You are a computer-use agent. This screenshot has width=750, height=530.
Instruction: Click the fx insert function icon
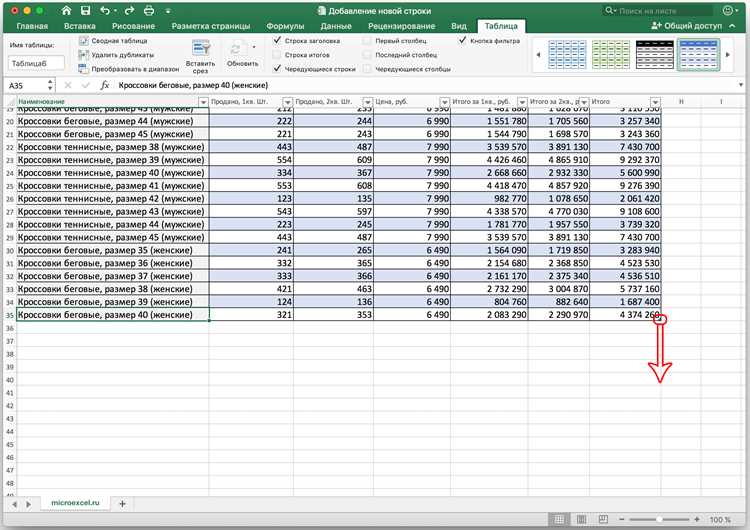(x=105, y=85)
